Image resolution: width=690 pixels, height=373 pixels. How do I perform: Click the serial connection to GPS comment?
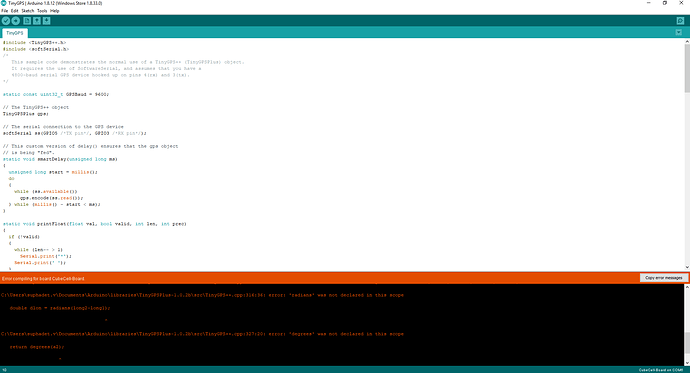[x=63, y=126]
